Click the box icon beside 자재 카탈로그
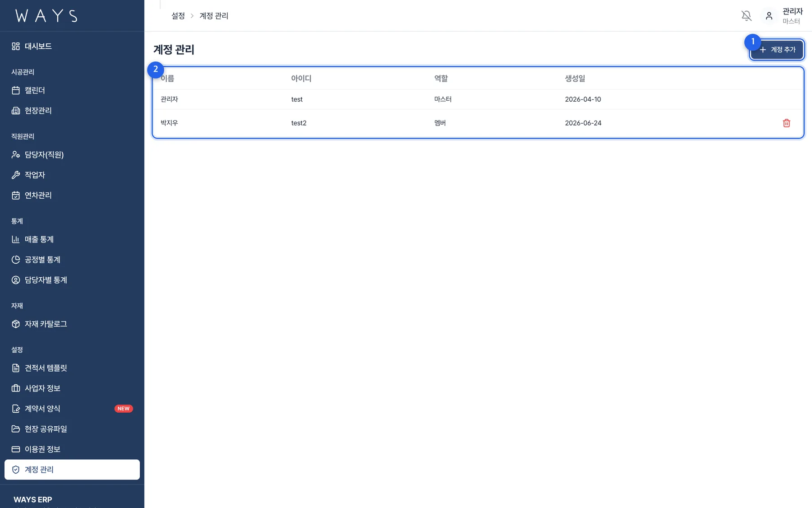 [16, 324]
